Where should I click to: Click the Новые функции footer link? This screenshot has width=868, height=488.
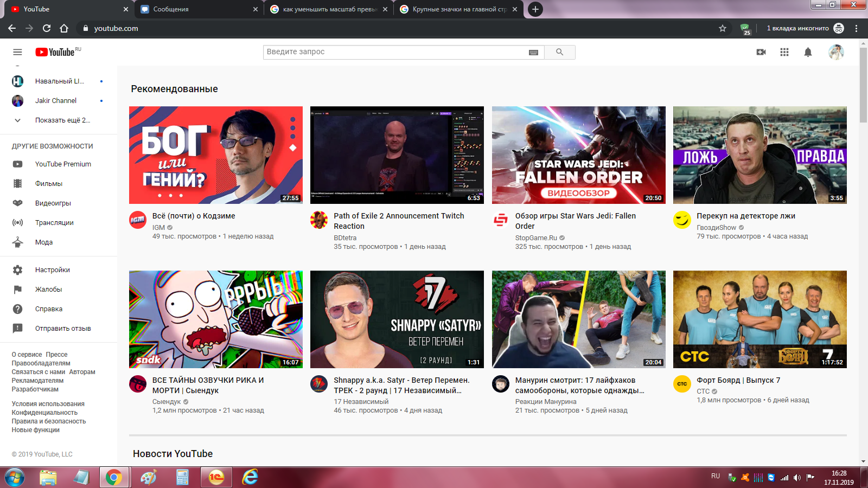pyautogui.click(x=36, y=430)
